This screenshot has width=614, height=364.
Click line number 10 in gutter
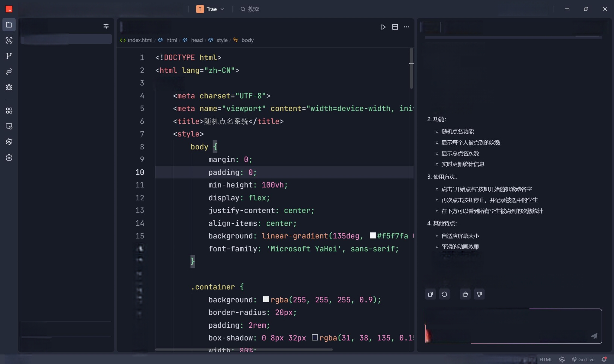(140, 172)
